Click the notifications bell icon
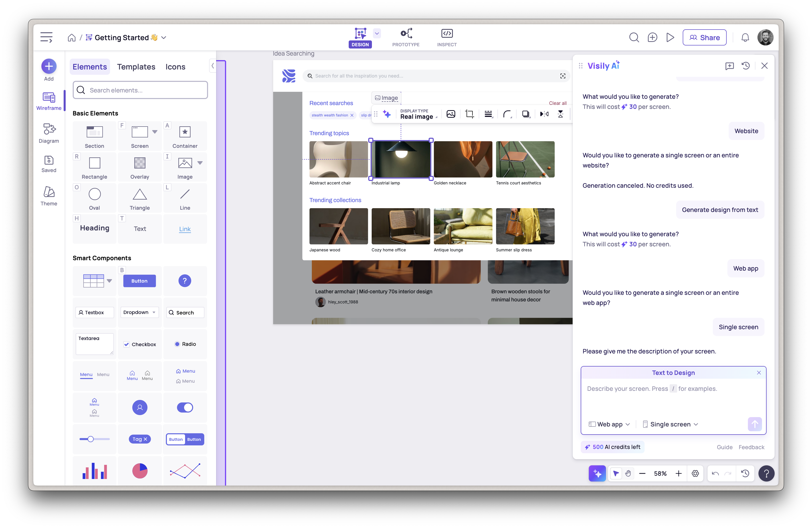The width and height of the screenshot is (812, 528). tap(745, 38)
